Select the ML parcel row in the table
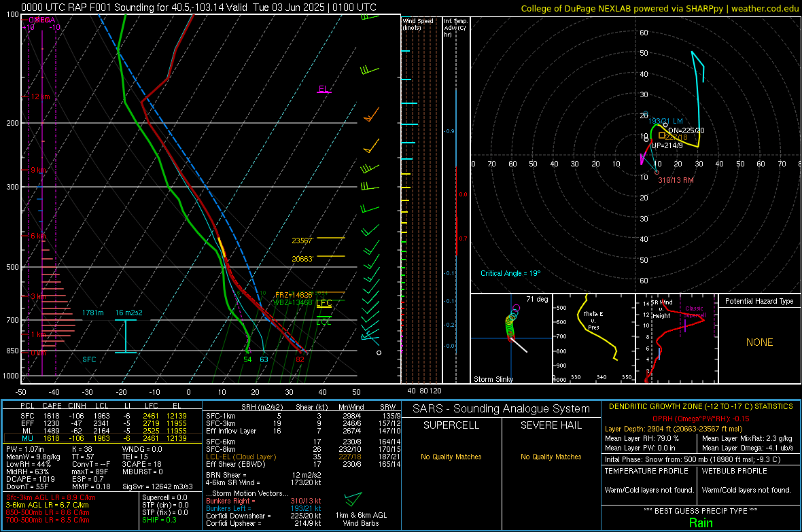 (103, 431)
